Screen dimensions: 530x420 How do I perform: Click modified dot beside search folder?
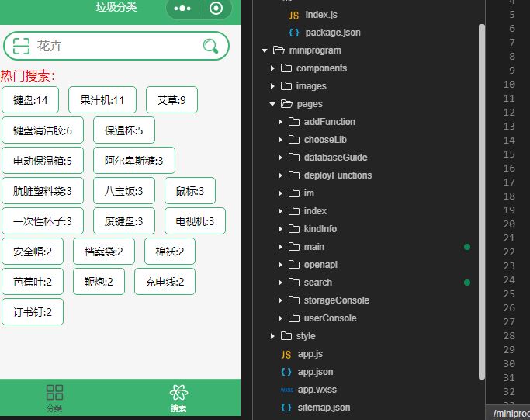click(x=467, y=283)
